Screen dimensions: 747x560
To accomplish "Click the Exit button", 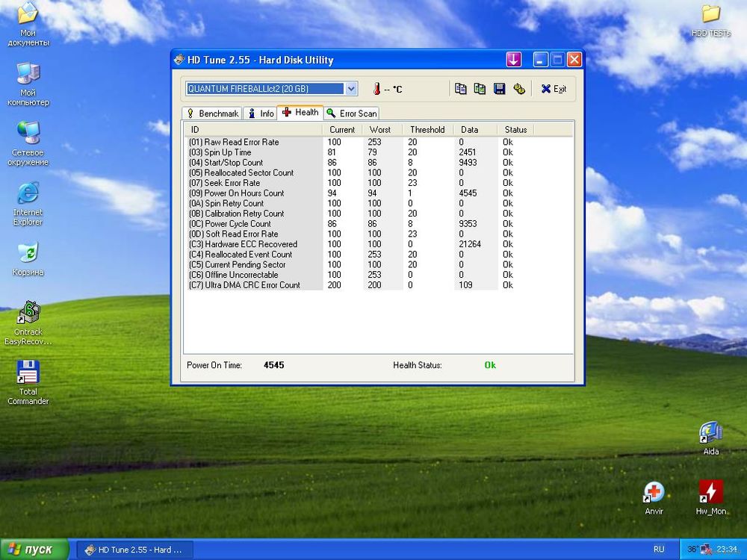I will pyautogui.click(x=554, y=89).
